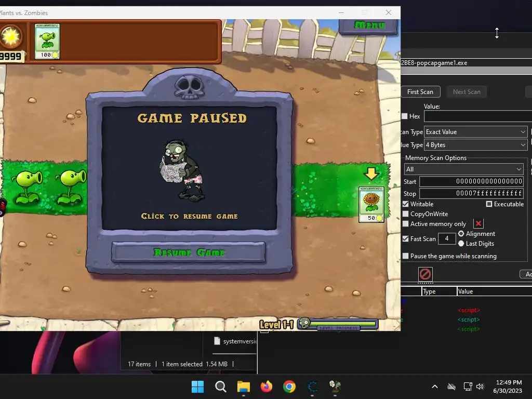Open the game Menu button
This screenshot has width=532, height=399.
tap(369, 25)
